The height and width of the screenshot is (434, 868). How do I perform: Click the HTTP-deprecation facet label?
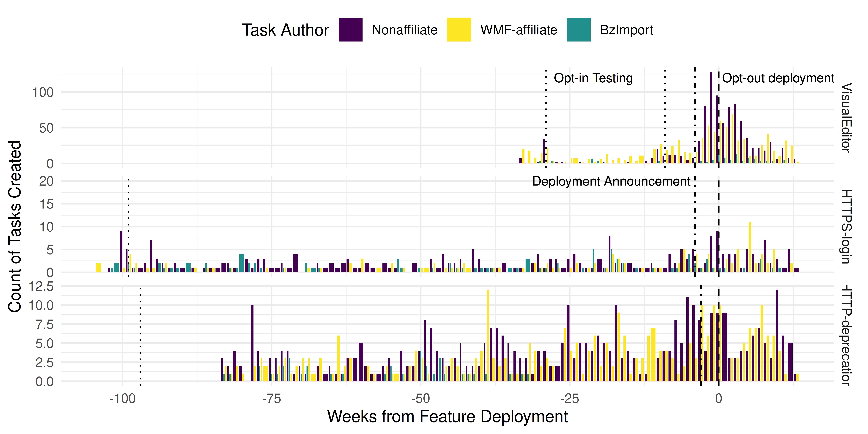point(846,335)
